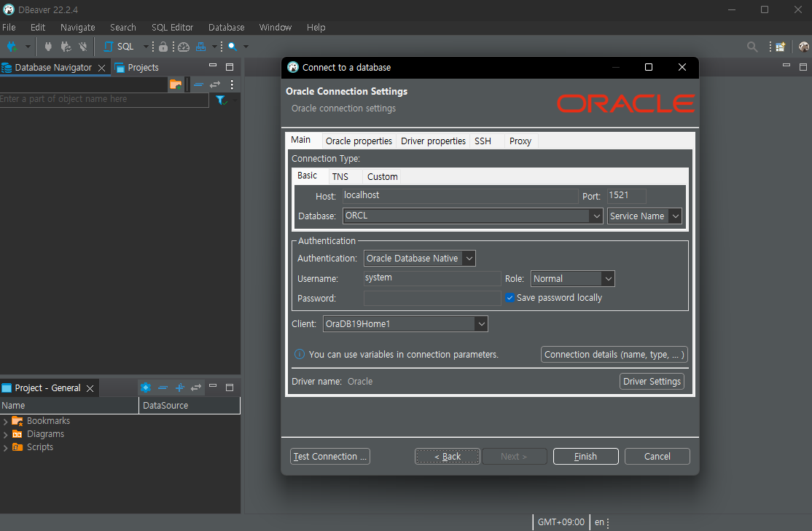Open the Database menu
The image size is (812, 531).
click(x=226, y=28)
